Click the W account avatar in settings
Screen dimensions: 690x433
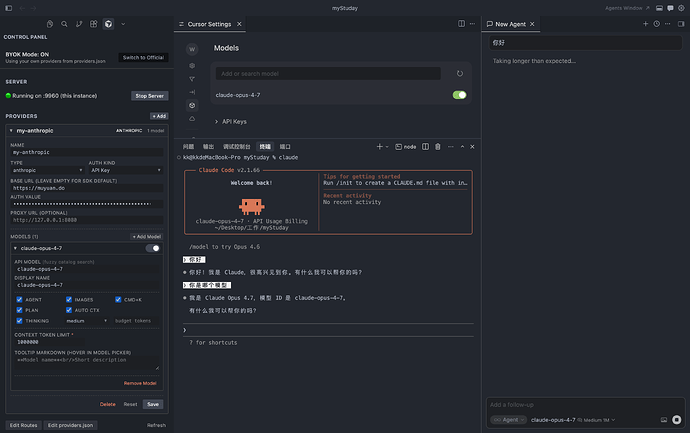(192, 49)
